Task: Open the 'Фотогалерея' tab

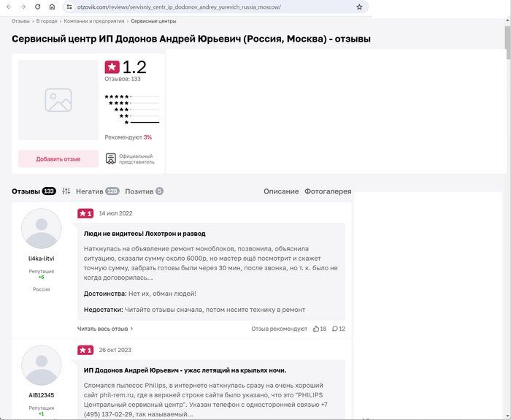Action: click(328, 191)
